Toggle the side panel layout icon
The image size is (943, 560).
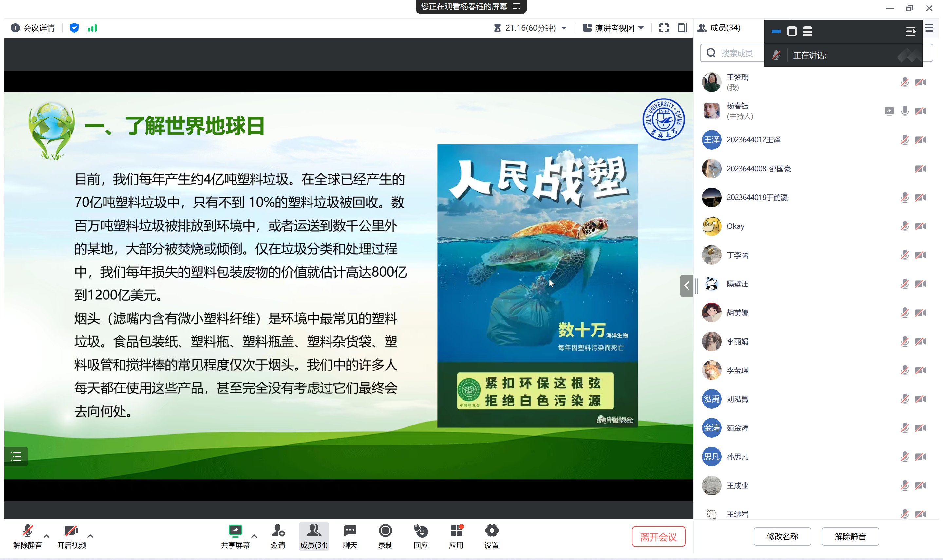[682, 28]
